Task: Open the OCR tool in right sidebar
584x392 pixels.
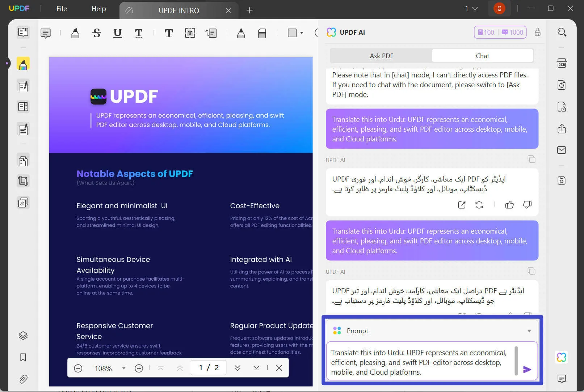Action: click(x=562, y=63)
